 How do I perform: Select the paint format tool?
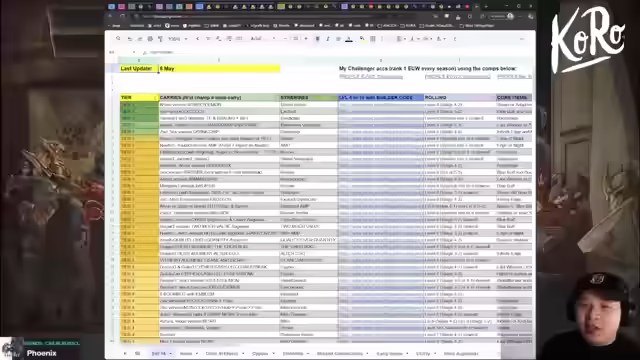tap(160, 39)
